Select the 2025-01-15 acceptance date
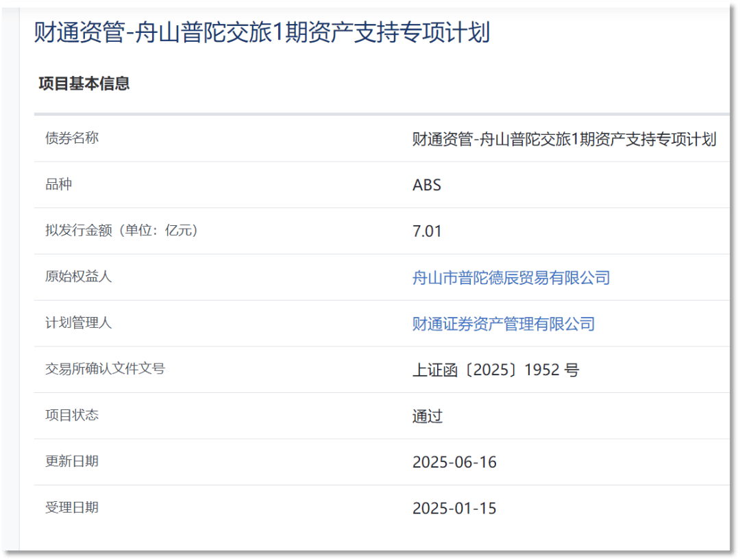The height and width of the screenshot is (560, 740). pos(454,509)
